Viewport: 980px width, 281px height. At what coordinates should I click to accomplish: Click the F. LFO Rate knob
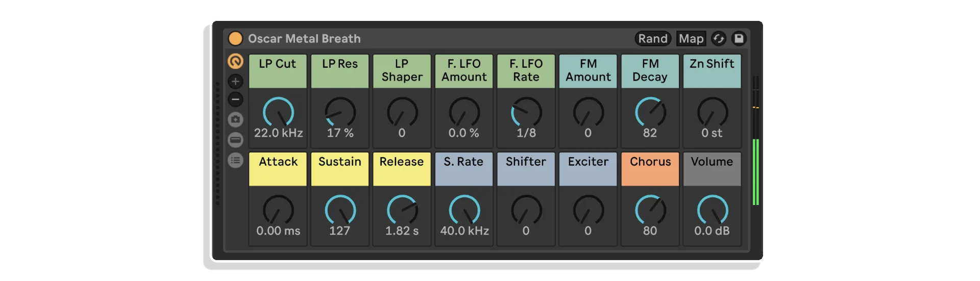coord(526,112)
